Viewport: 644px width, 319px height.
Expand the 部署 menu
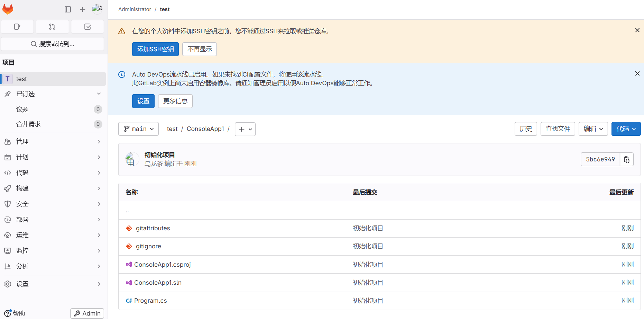[53, 220]
